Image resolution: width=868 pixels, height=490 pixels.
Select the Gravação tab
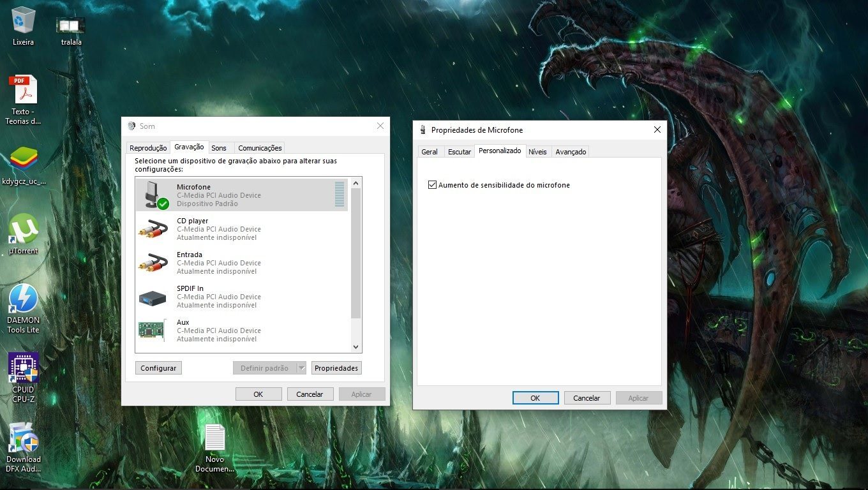[x=189, y=147]
